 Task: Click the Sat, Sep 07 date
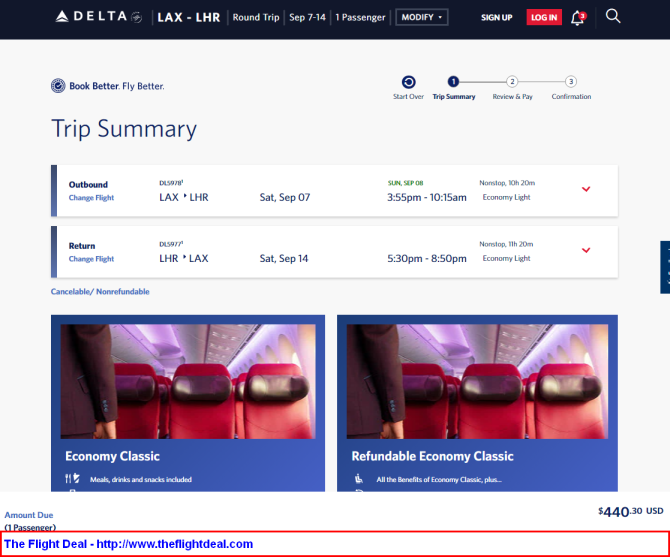click(285, 197)
